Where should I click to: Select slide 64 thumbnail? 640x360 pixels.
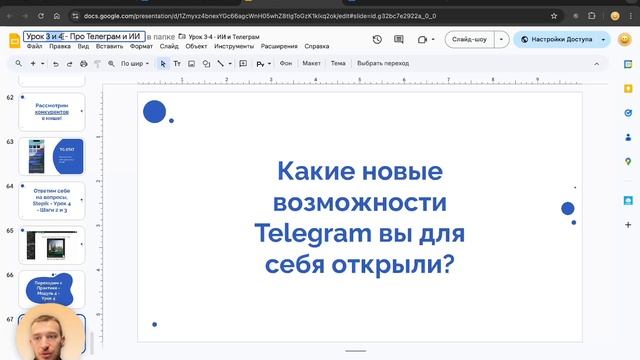(52, 201)
